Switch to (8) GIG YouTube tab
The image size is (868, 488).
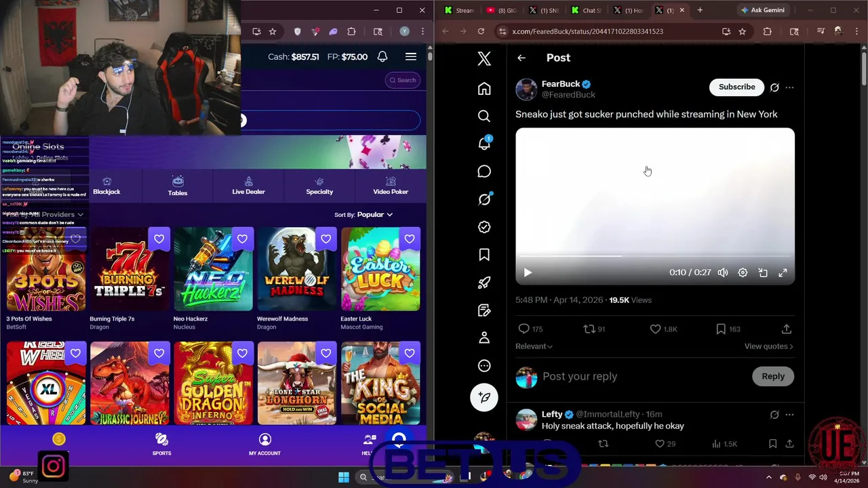pos(502,10)
